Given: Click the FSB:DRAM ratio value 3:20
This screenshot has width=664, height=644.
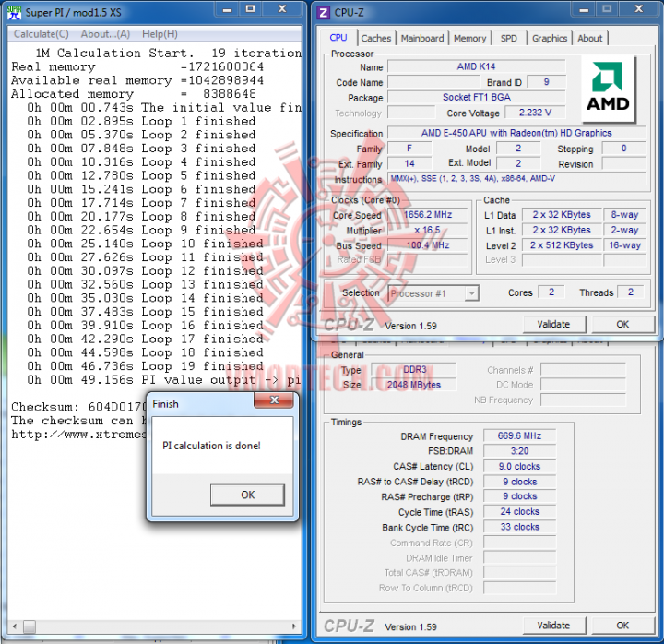Looking at the screenshot, I should tap(519, 451).
